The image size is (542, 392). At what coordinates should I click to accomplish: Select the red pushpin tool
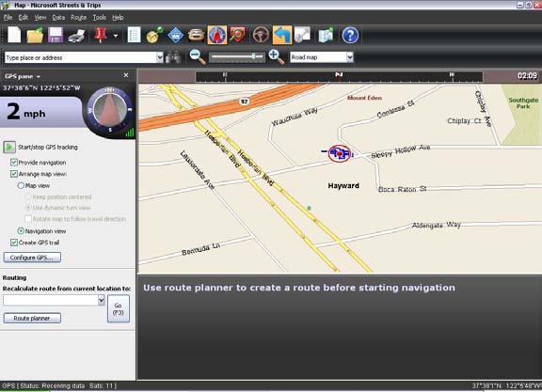[x=101, y=35]
